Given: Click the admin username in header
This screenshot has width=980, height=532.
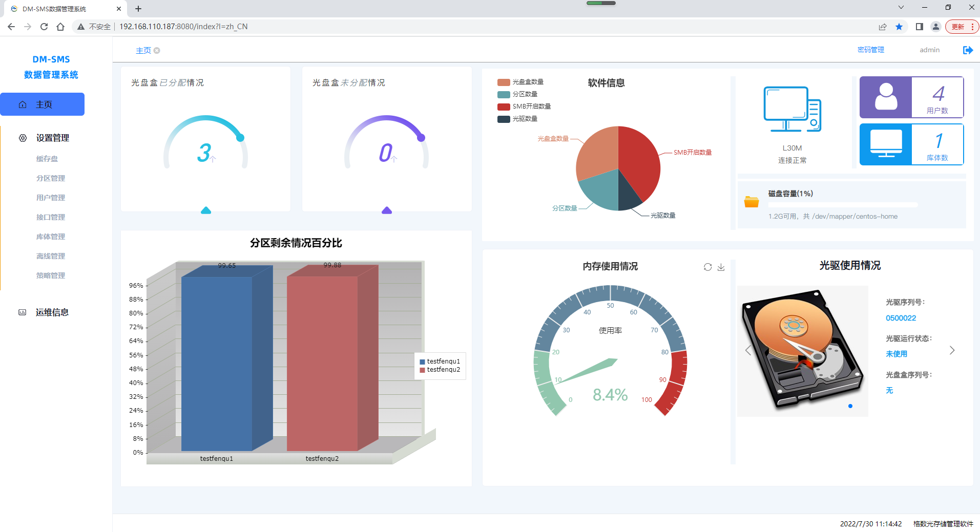Looking at the screenshot, I should tap(929, 50).
